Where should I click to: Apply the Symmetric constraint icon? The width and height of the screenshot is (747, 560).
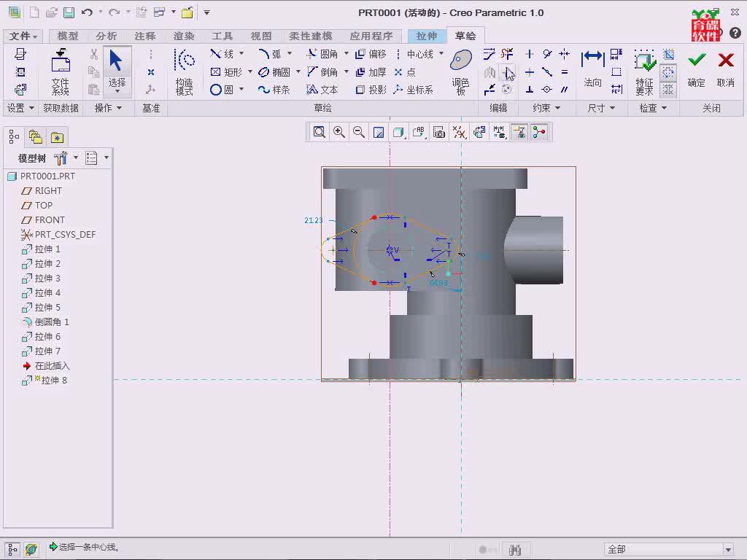[x=565, y=54]
